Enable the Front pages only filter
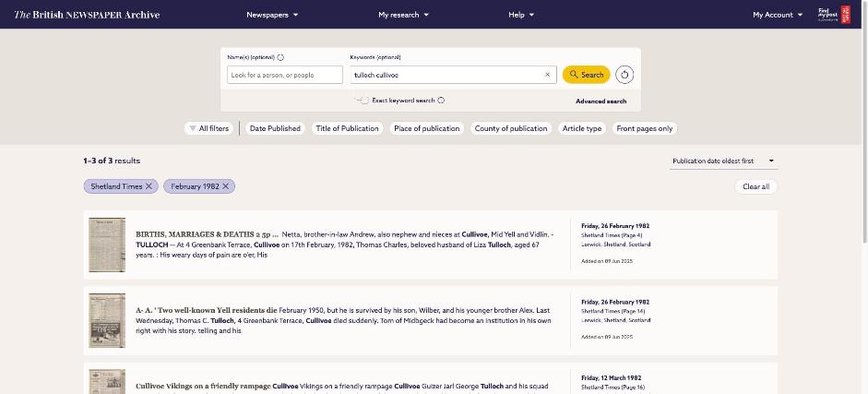This screenshot has height=394, width=868. (x=645, y=128)
